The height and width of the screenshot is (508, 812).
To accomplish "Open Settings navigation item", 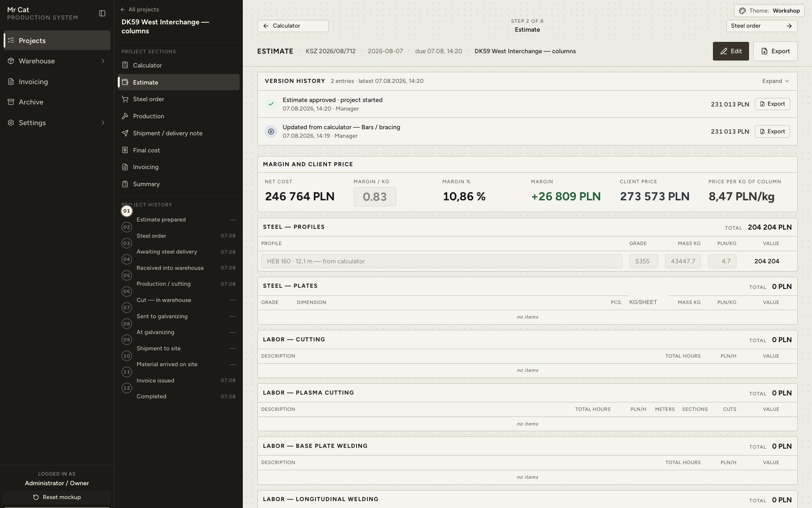I will coord(57,123).
